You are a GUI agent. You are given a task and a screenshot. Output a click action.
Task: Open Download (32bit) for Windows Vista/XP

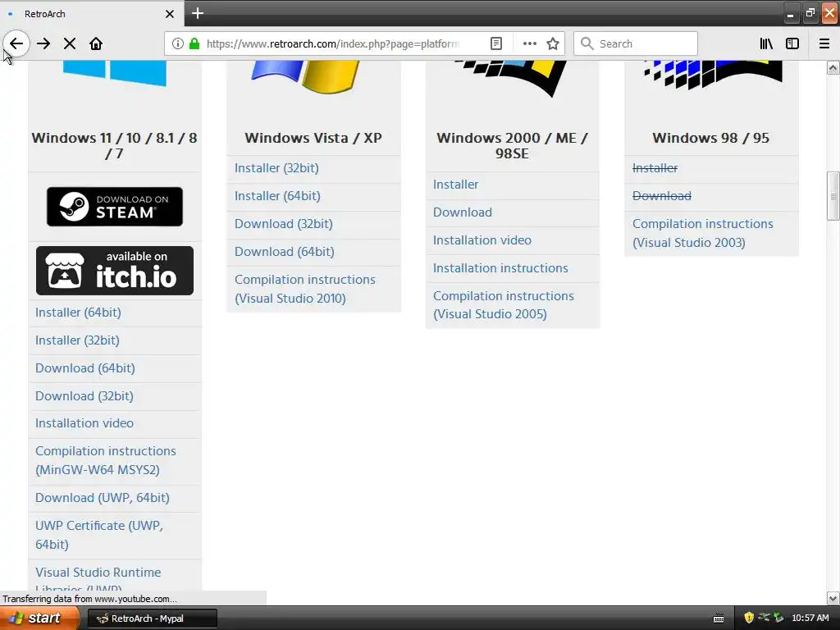click(x=283, y=224)
